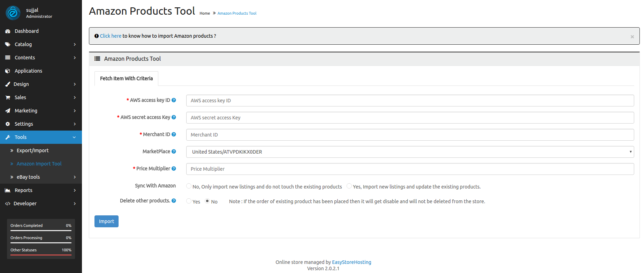Expand the Reports menu chevron

(x=75, y=190)
